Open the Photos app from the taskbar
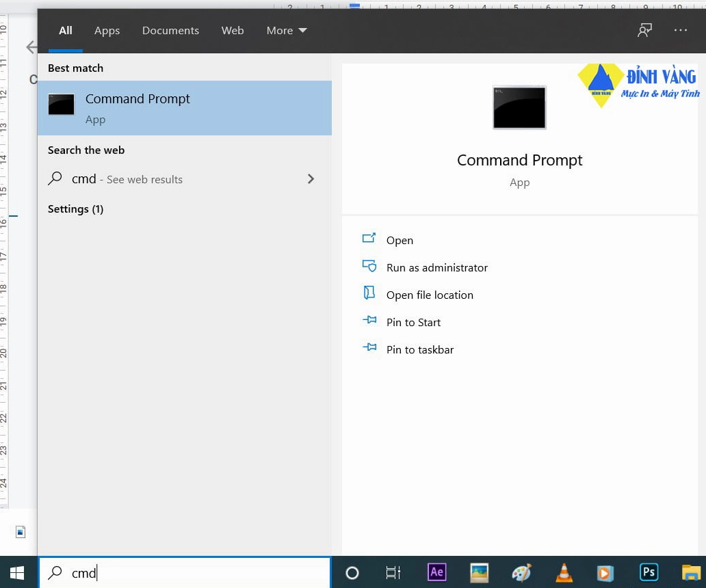Viewport: 706px width, 588px height. [x=479, y=573]
